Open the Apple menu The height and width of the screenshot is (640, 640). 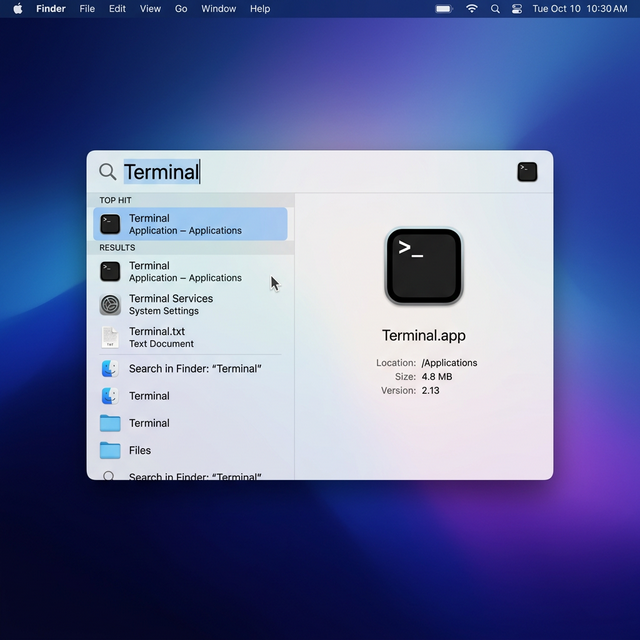tap(18, 9)
